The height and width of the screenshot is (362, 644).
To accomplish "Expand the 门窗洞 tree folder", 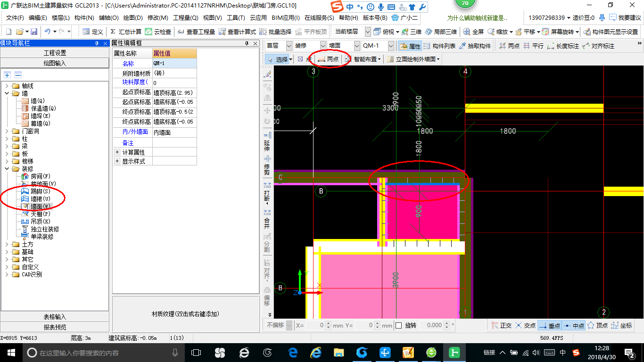I will (7, 131).
